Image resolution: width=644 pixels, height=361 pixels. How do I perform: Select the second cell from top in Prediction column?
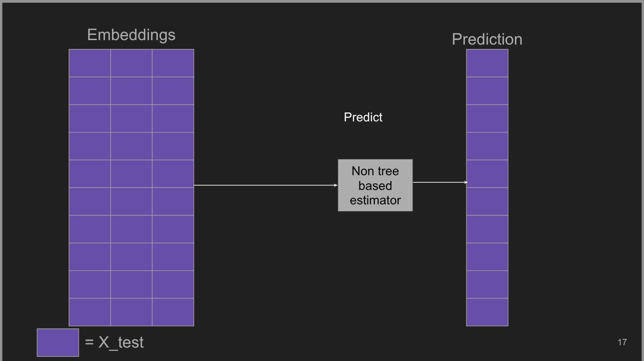coord(487,91)
